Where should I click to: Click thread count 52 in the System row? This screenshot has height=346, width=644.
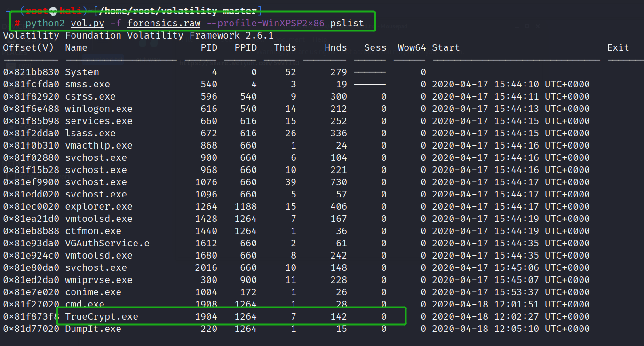pos(291,72)
